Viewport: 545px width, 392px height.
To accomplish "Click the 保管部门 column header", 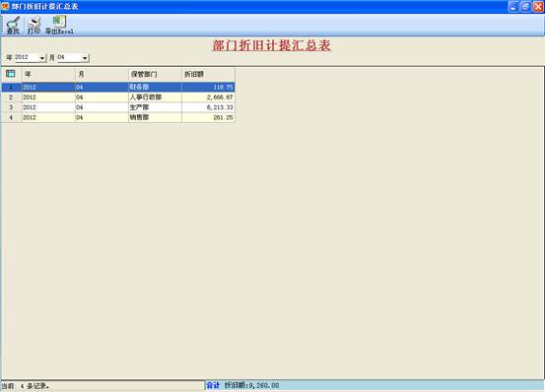I will 155,74.
